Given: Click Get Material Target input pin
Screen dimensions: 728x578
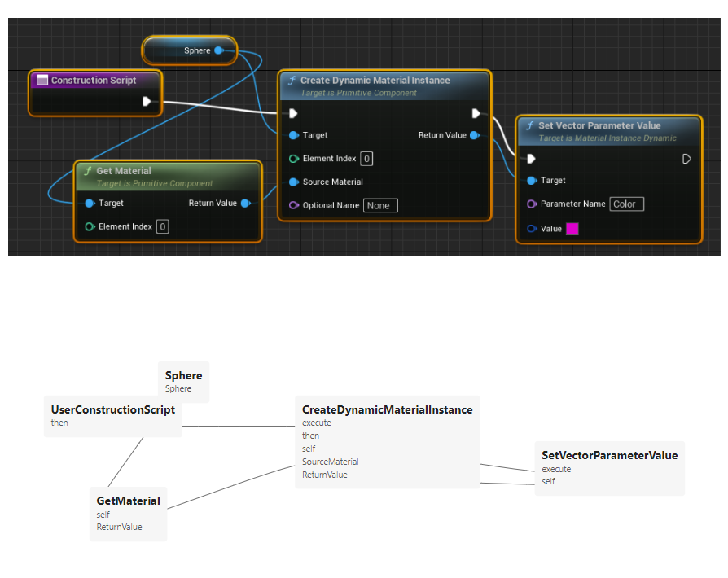Looking at the screenshot, I should tap(90, 204).
